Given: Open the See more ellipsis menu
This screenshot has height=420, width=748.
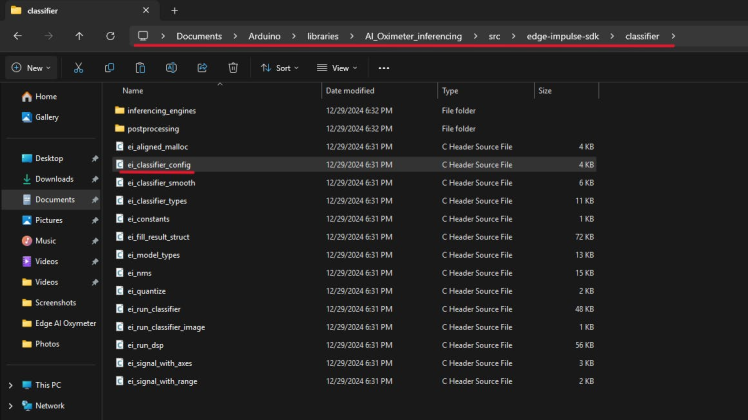Looking at the screenshot, I should (x=384, y=68).
